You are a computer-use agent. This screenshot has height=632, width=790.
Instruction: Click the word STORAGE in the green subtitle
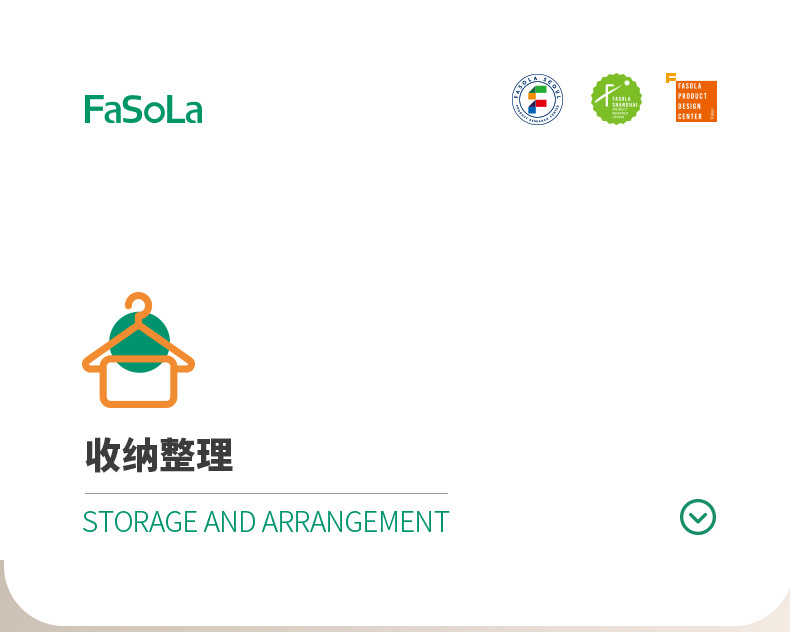[x=140, y=522]
